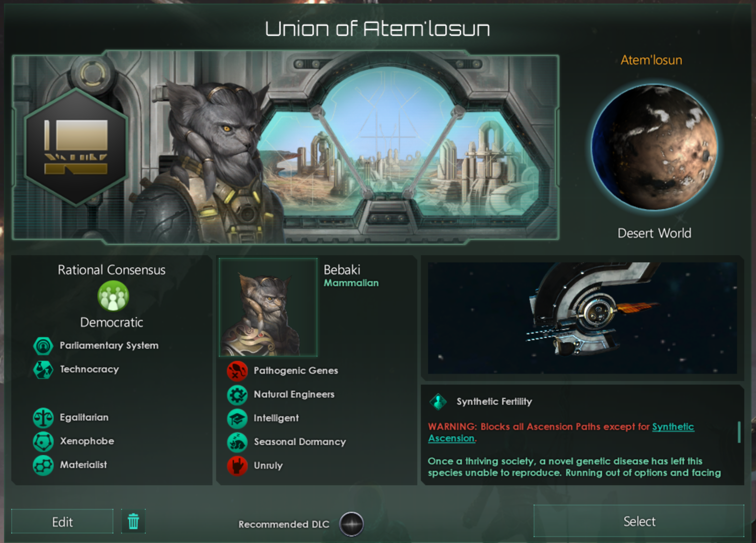Click the Intelligent trait icon
Viewport: 756px width, 543px height.
tap(237, 418)
